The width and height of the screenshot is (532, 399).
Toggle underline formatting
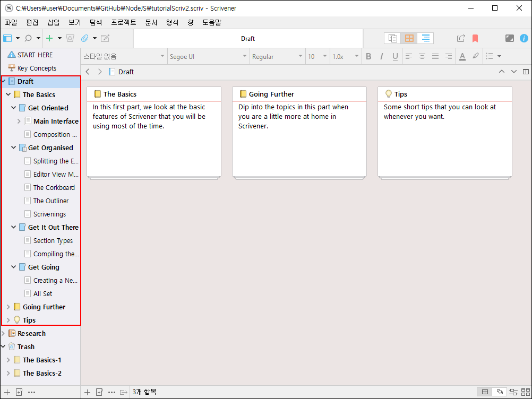click(x=395, y=56)
